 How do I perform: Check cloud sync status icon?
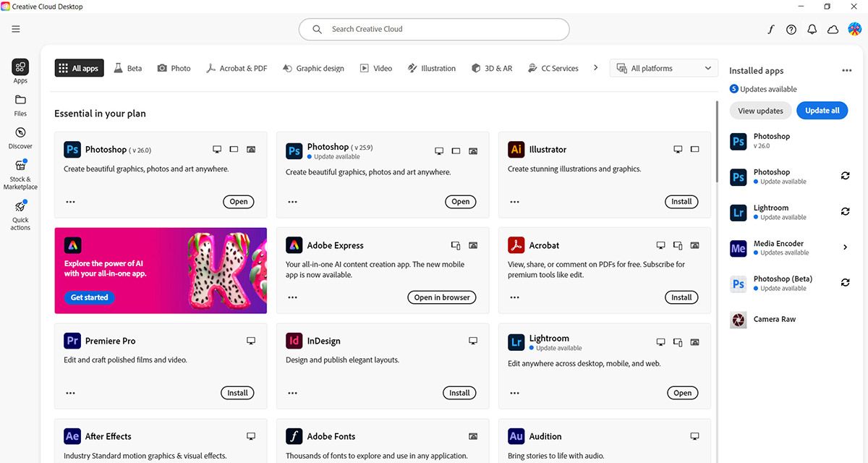pos(833,30)
